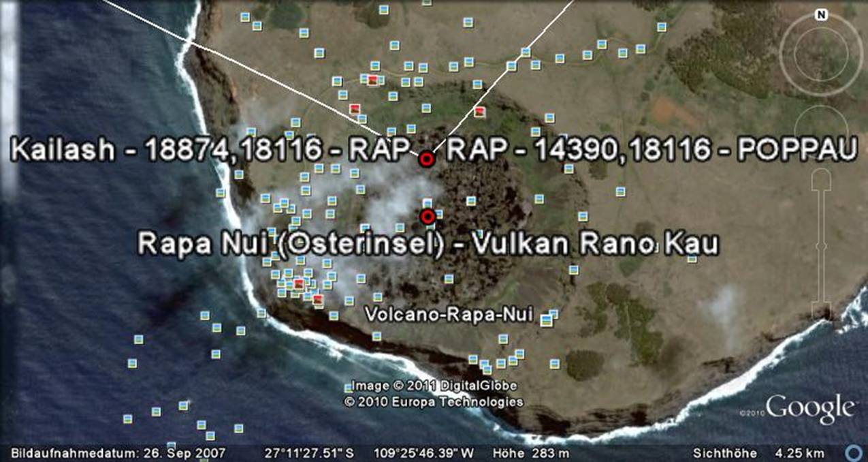The height and width of the screenshot is (462, 868).
Task: Click the streaming status circle in status bar
Action: pyautogui.click(x=852, y=453)
